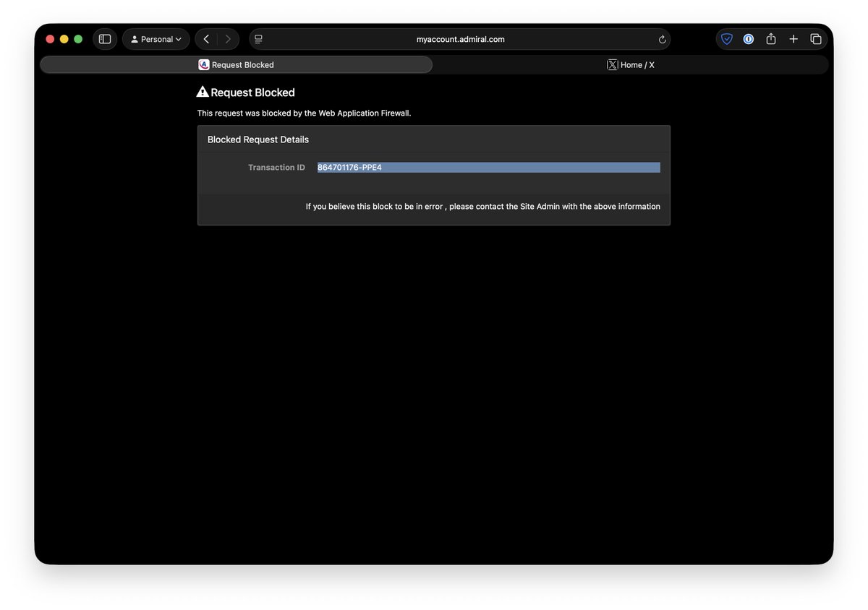Viewport: 868px width, 610px height.
Task: Open the 1Password extension icon
Action: (x=749, y=39)
